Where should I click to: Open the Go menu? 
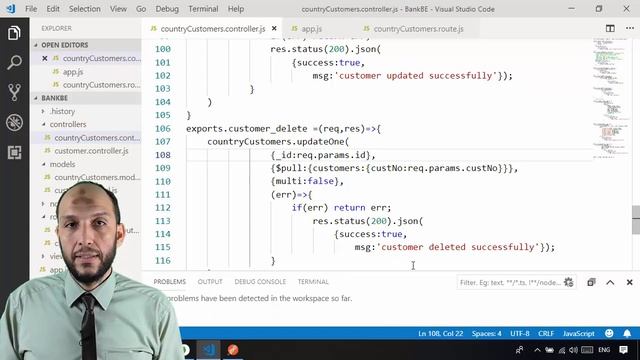[141, 9]
